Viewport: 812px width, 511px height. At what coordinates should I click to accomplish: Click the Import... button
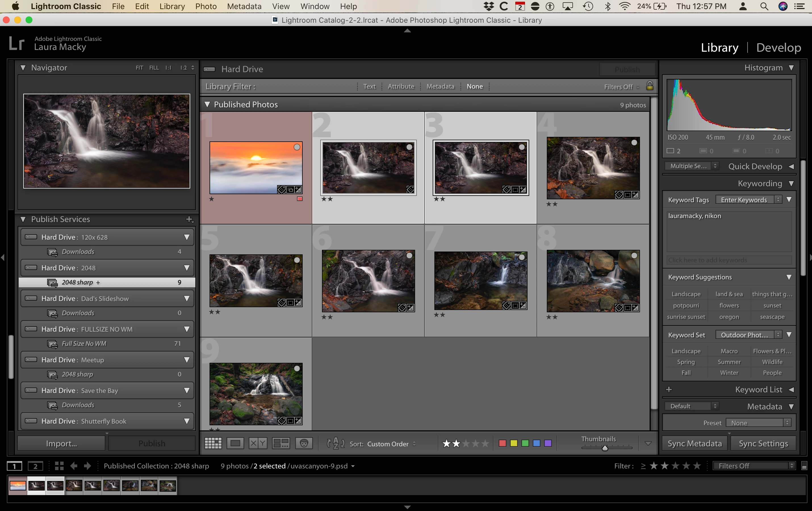[61, 443]
